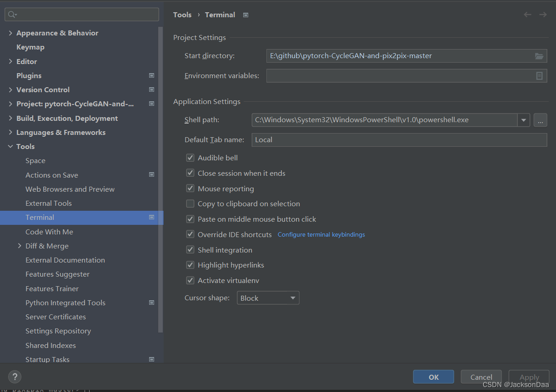This screenshot has width=556, height=392.
Task: Expand Appearance & Behavior section
Action: coord(10,33)
